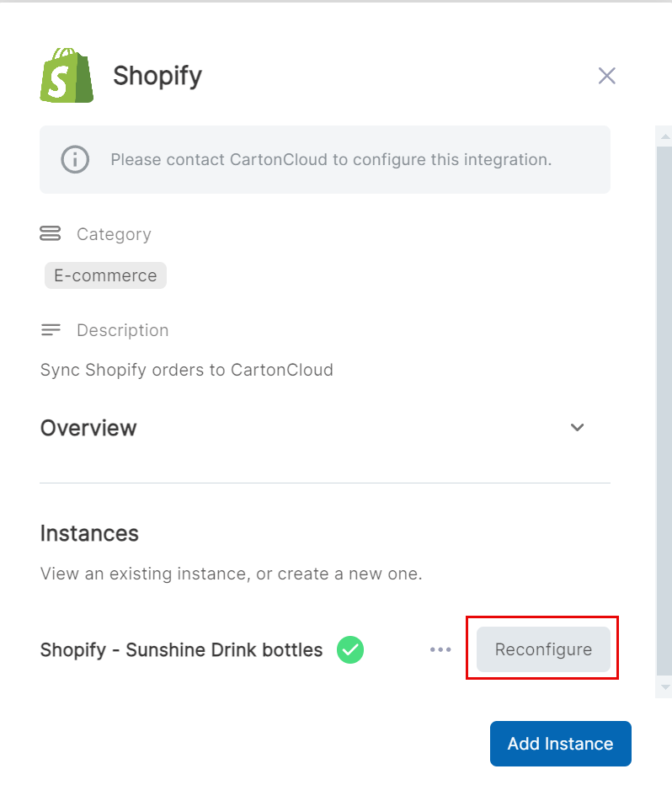This screenshot has width=672, height=801.
Task: Open the instance actions ellipsis dropdown
Action: pos(440,649)
